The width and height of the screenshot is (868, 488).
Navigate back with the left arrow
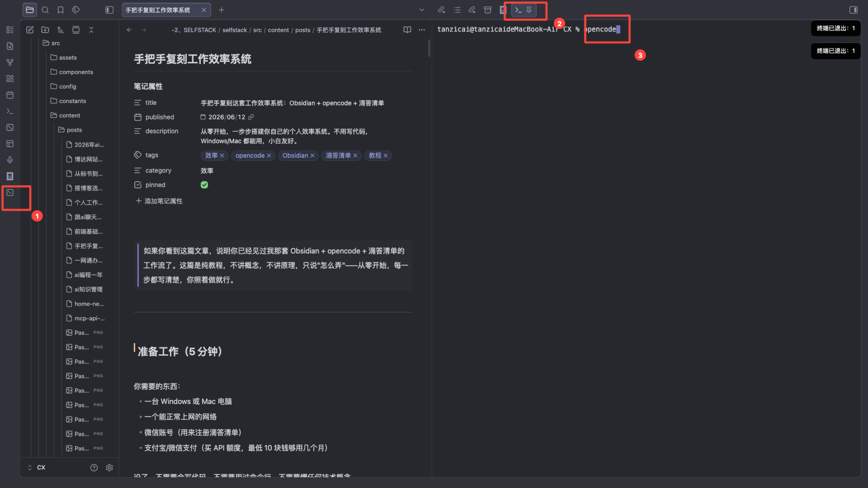coord(129,30)
